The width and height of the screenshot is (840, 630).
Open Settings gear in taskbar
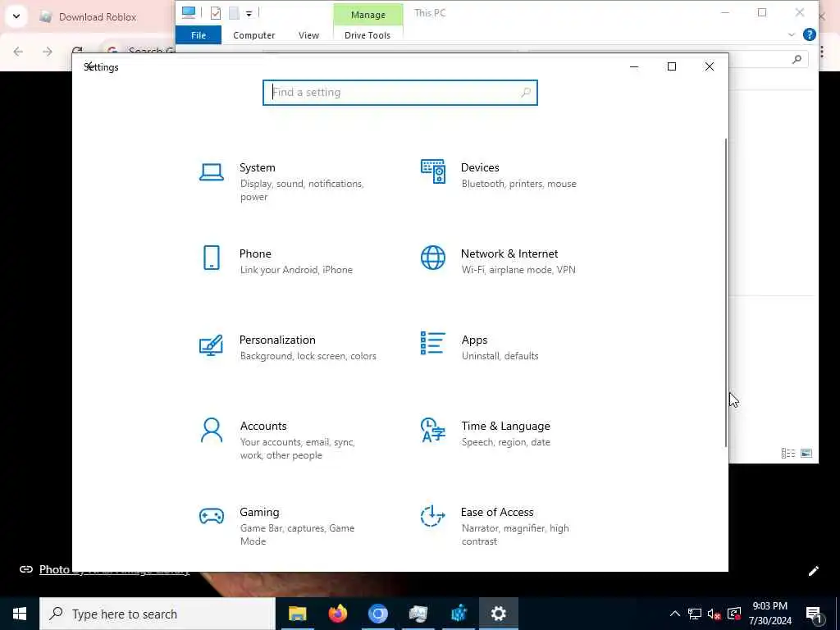(498, 614)
